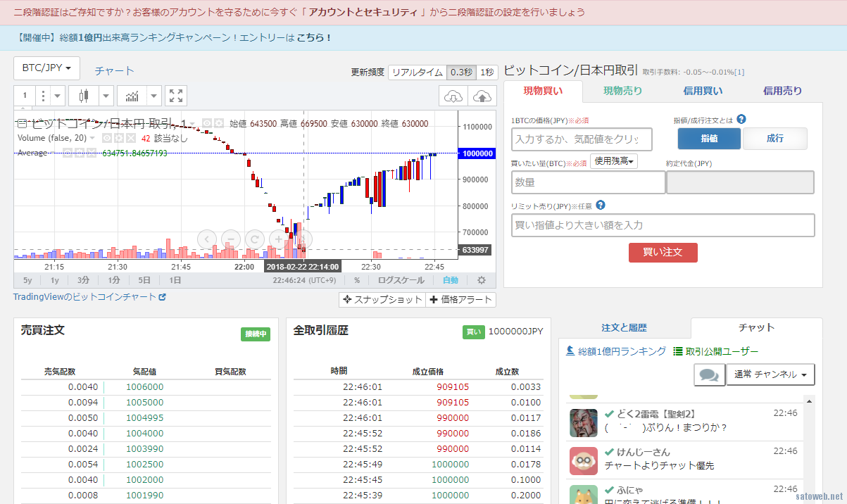
Task: Click the indicators chart icon
Action: tap(132, 96)
